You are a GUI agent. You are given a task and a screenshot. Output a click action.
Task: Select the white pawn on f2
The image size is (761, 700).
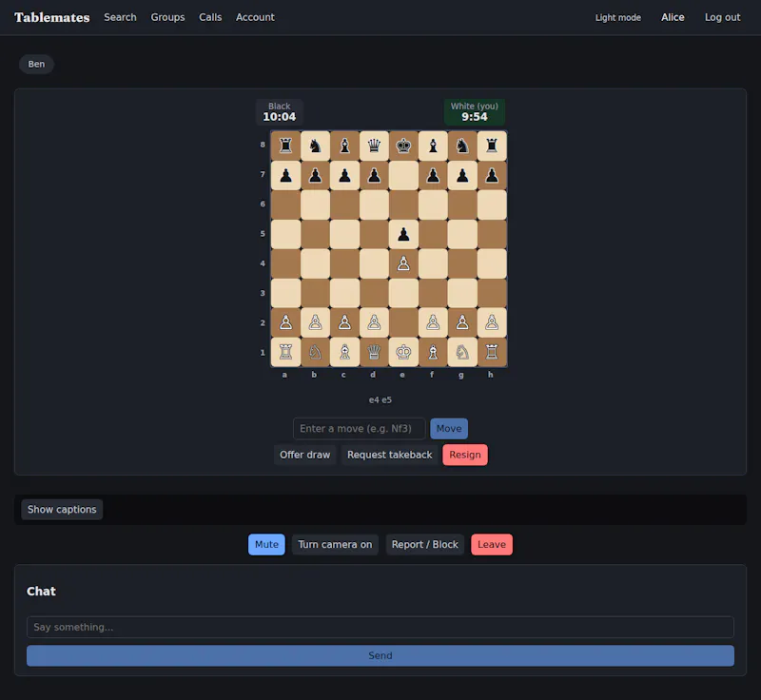433,322
